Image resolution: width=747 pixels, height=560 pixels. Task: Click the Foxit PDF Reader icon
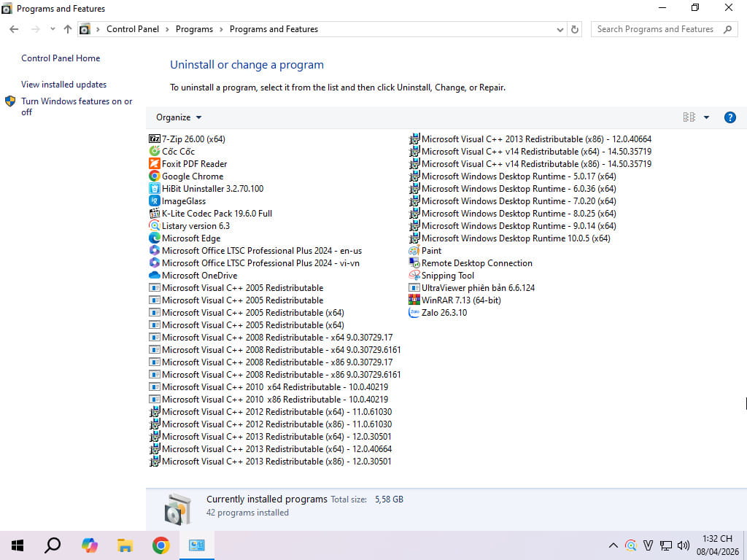[x=155, y=164]
